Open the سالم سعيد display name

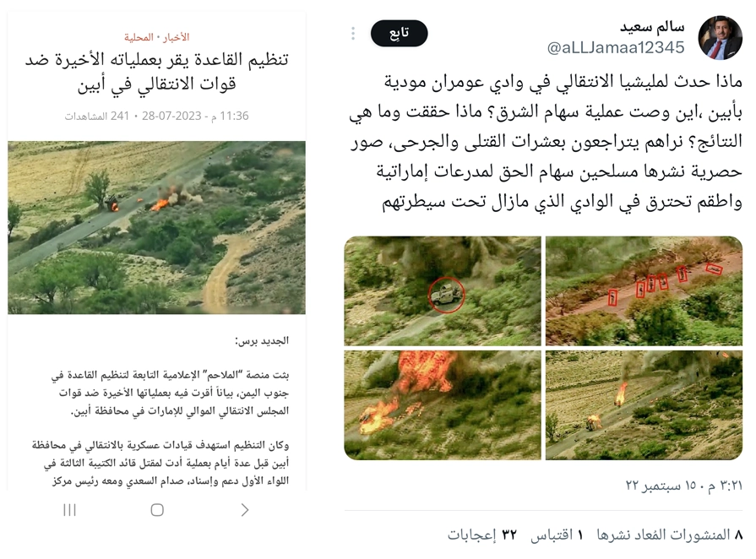[652, 27]
